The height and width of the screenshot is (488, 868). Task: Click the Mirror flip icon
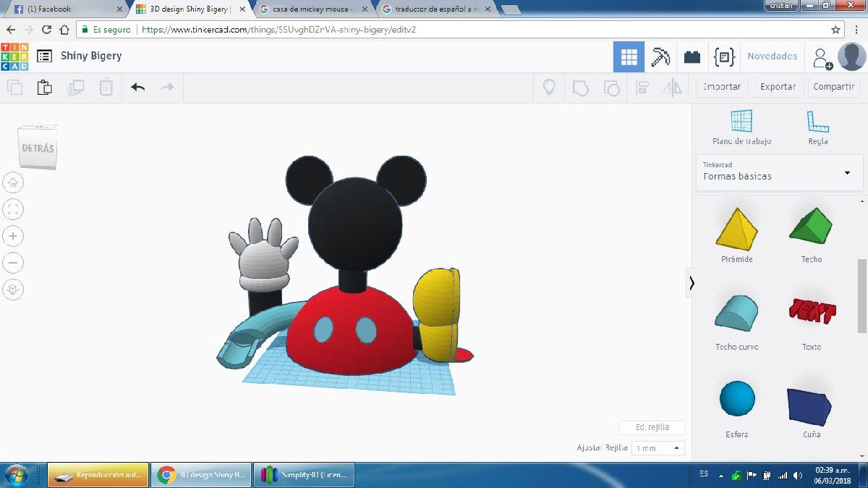(673, 88)
